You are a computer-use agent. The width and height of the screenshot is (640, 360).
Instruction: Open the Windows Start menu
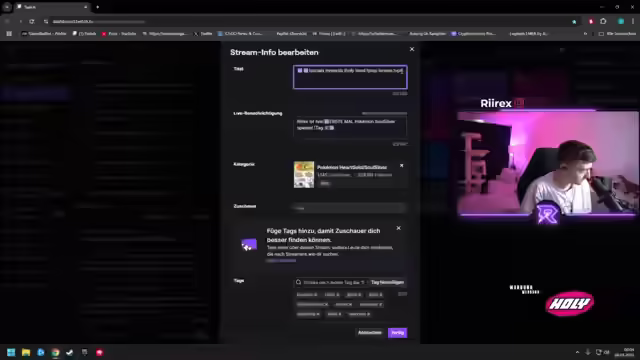point(11,352)
